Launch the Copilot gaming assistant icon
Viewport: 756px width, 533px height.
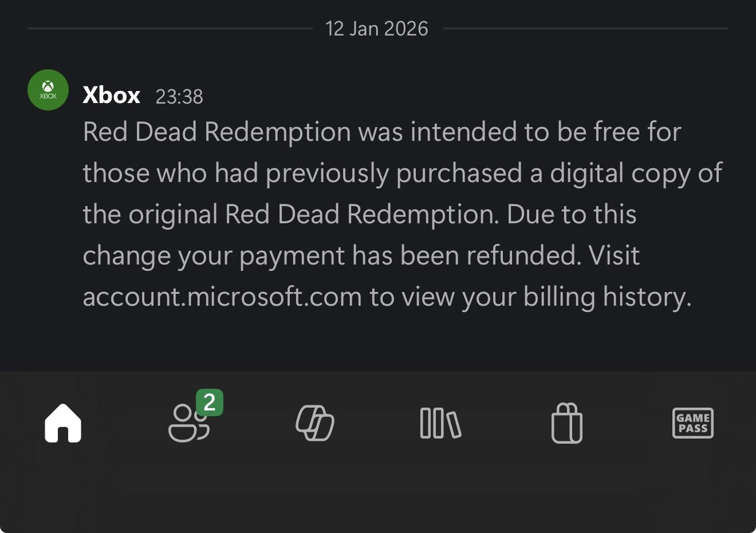[314, 424]
